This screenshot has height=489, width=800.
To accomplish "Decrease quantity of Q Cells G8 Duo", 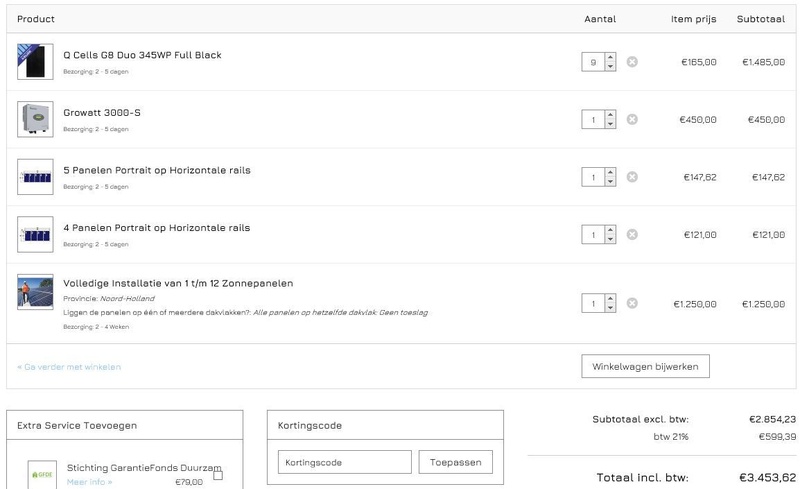I will point(610,66).
